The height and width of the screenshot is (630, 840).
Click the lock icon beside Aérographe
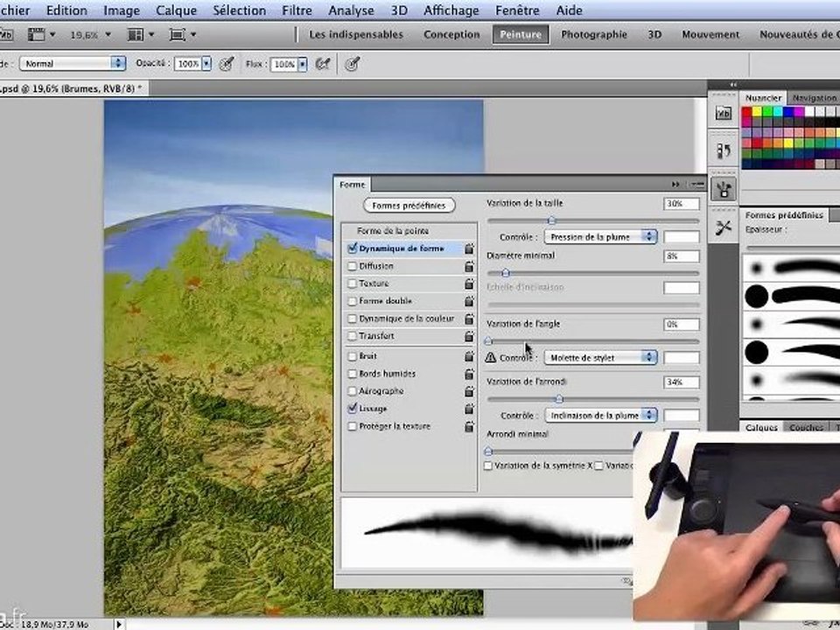pos(469,392)
